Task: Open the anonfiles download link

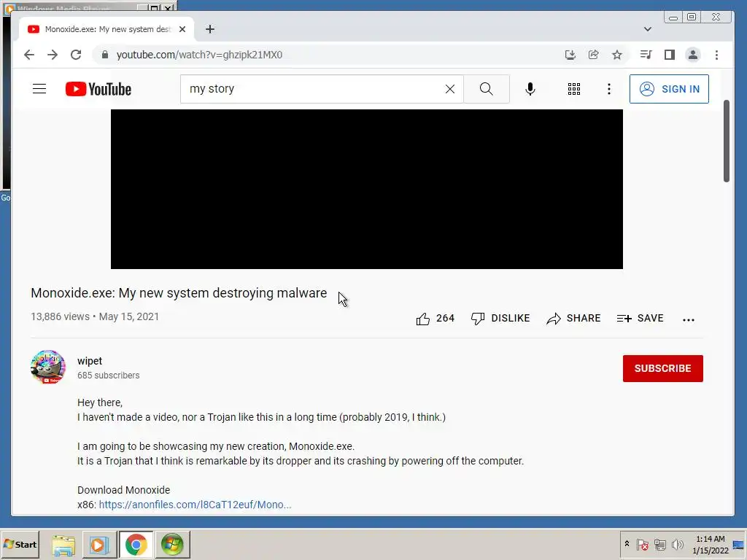Action: coord(195,505)
